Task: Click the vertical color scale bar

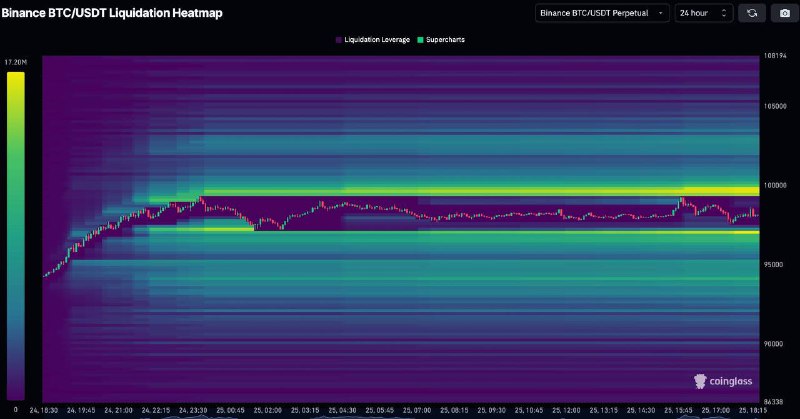Action: pyautogui.click(x=15, y=236)
